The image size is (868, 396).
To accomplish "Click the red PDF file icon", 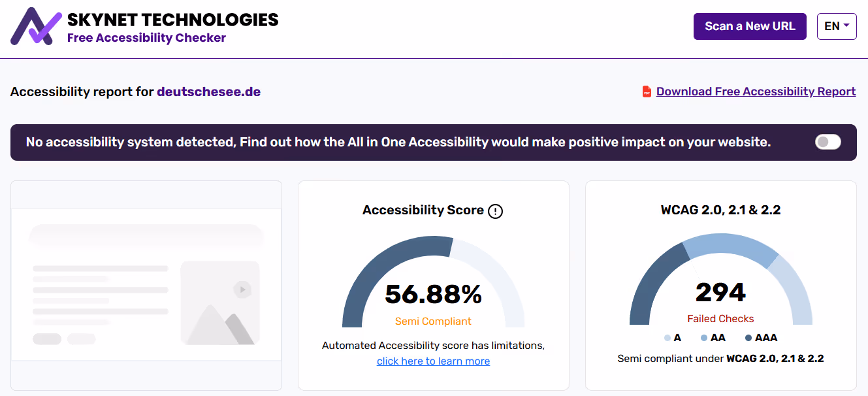I will point(647,91).
